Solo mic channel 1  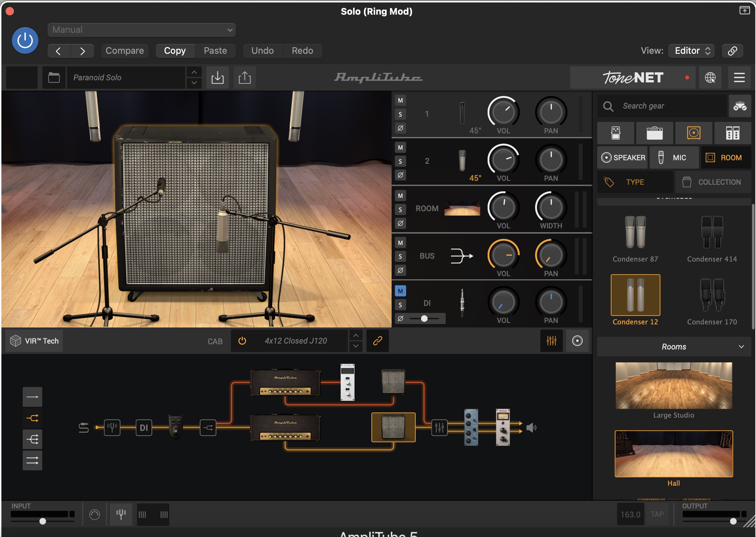400,114
